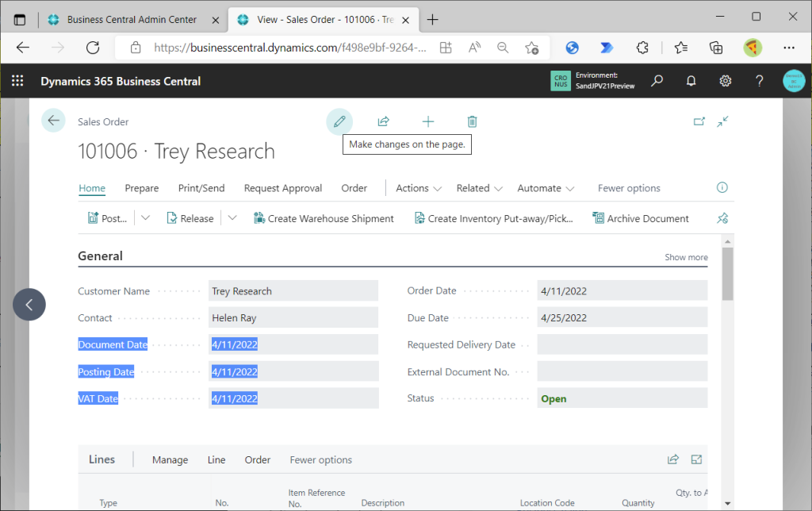Delete the sales order using trash icon
The image size is (812, 511).
(x=472, y=121)
